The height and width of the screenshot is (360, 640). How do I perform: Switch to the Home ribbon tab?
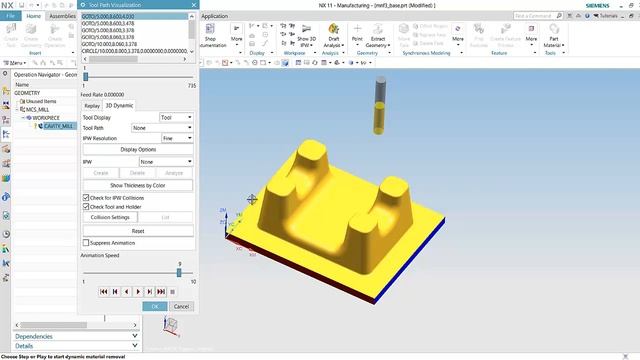click(33, 16)
